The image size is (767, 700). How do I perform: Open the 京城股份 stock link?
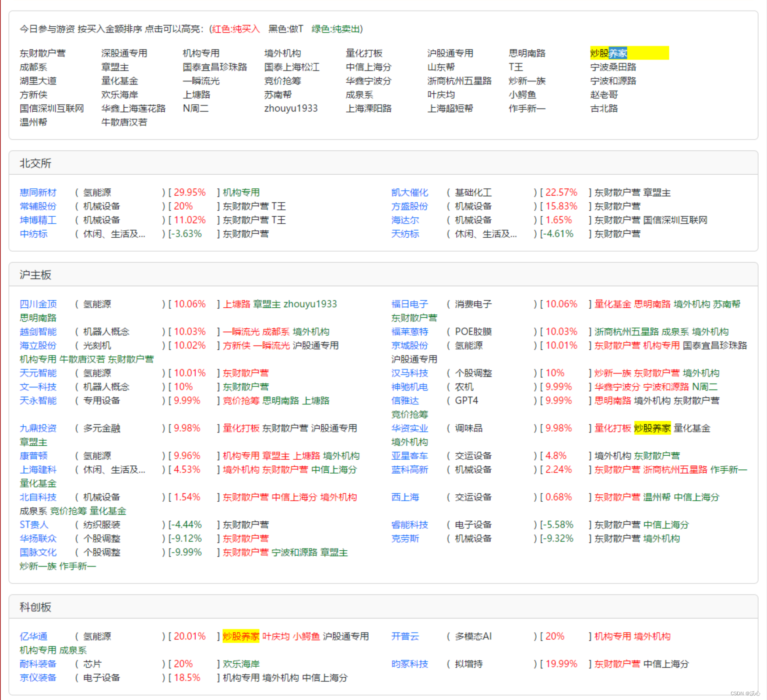point(409,345)
